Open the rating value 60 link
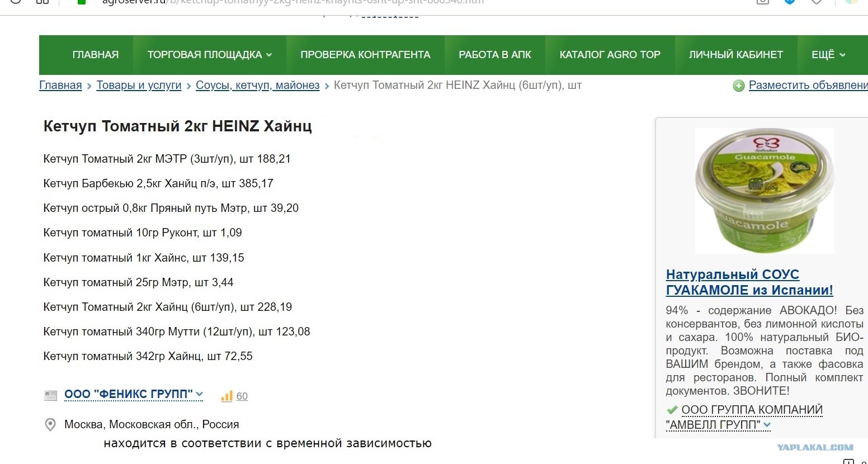 point(242,396)
